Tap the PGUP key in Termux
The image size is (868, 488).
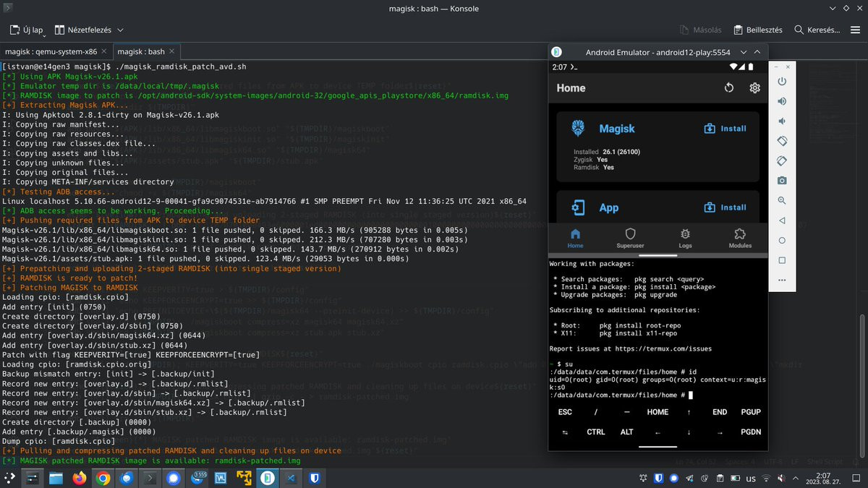pyautogui.click(x=751, y=412)
